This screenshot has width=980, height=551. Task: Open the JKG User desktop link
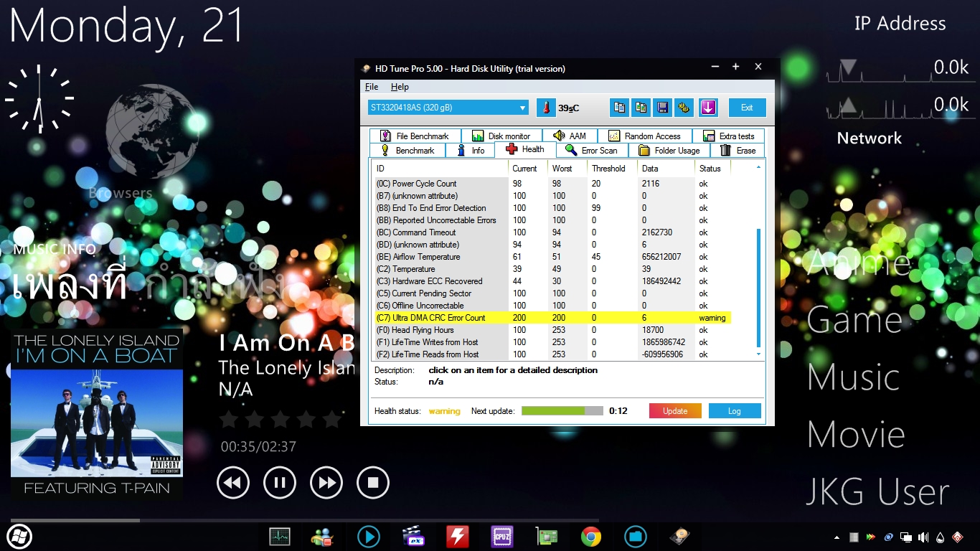pyautogui.click(x=877, y=492)
